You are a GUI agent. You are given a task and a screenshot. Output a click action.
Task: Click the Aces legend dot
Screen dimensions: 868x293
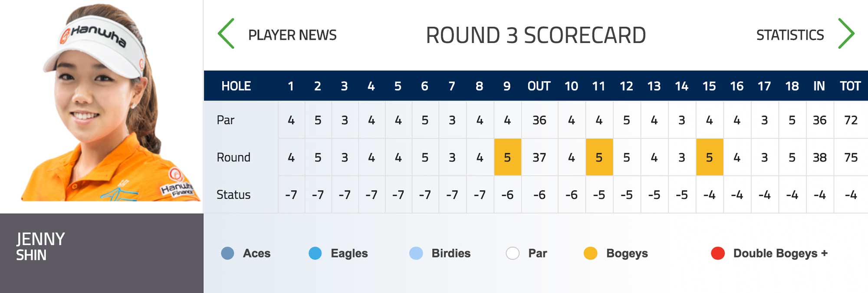(x=227, y=253)
